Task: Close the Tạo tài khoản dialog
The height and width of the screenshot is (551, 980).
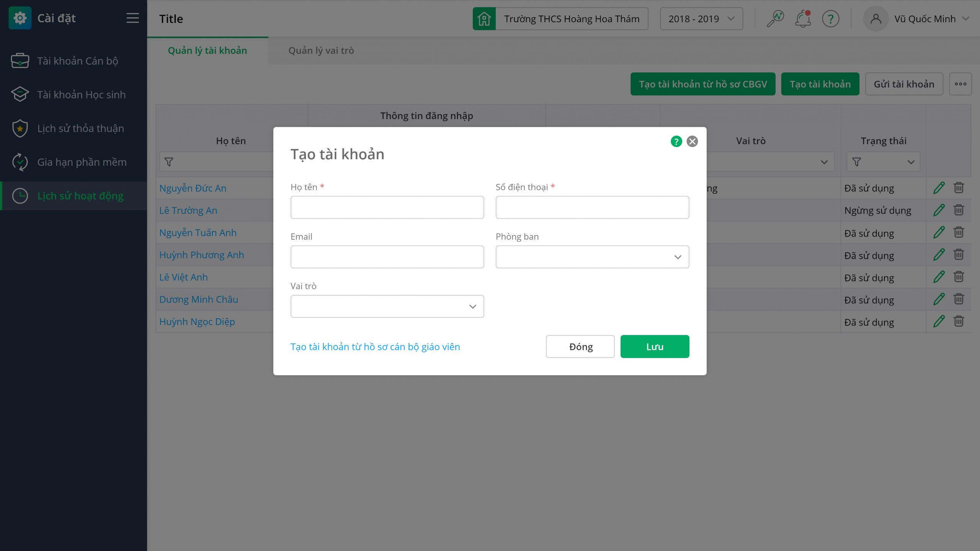Action: 692,141
